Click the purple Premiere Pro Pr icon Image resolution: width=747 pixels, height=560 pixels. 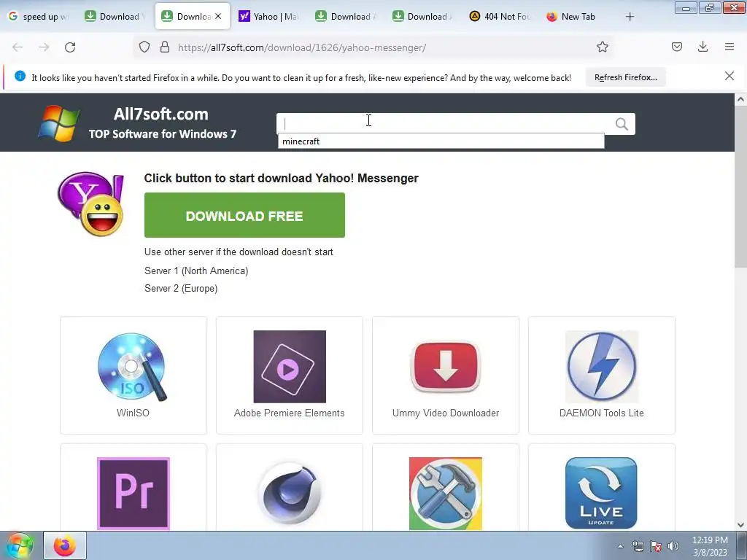pyautogui.click(x=133, y=494)
